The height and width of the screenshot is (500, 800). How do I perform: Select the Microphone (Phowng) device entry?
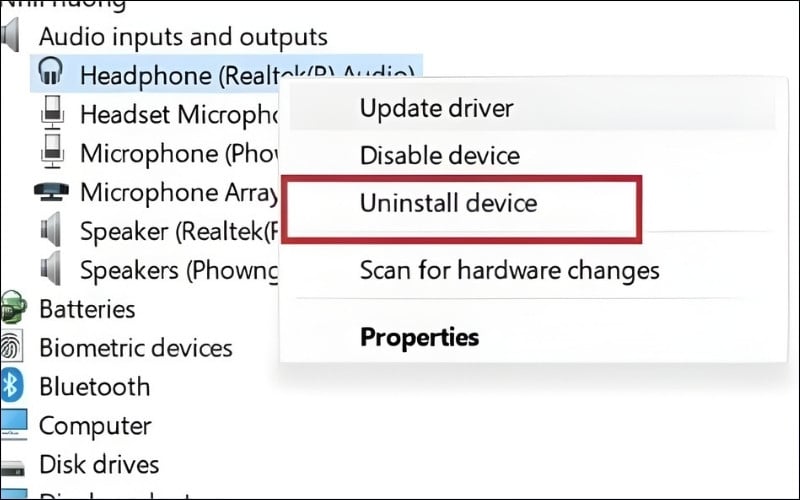point(178,153)
